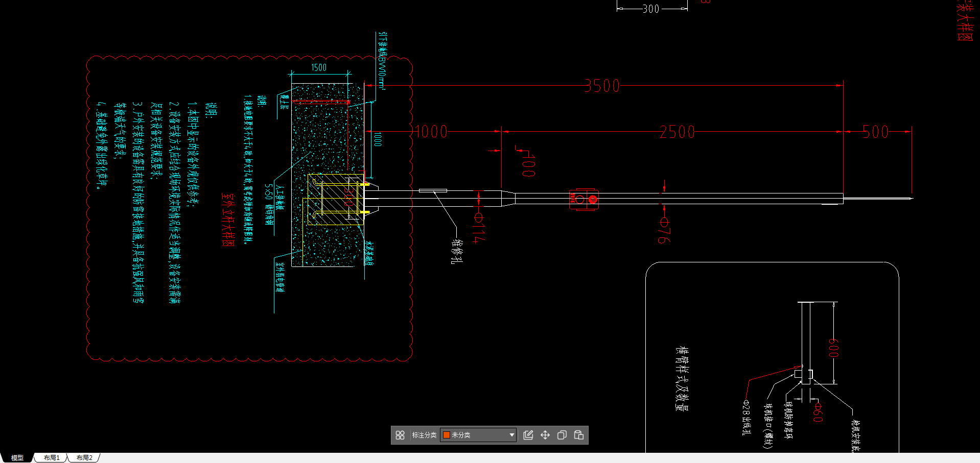Select the red 500 dimension text
The width and height of the screenshot is (980, 463).
click(x=876, y=132)
